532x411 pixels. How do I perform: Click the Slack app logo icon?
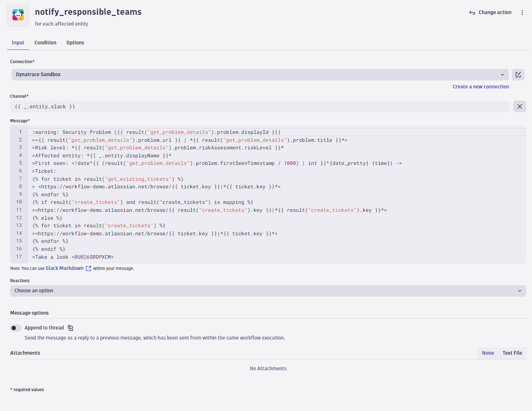[18, 15]
